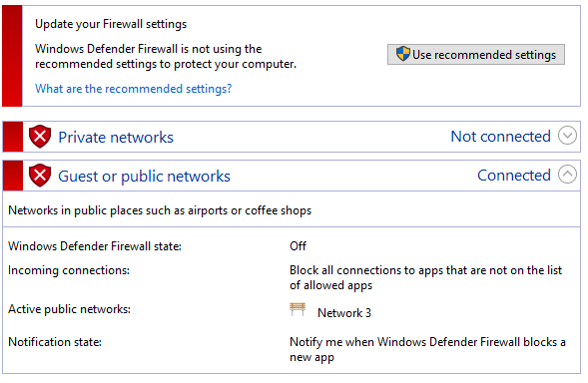
Task: Select the Guest or public networks heading
Action: [x=144, y=177]
